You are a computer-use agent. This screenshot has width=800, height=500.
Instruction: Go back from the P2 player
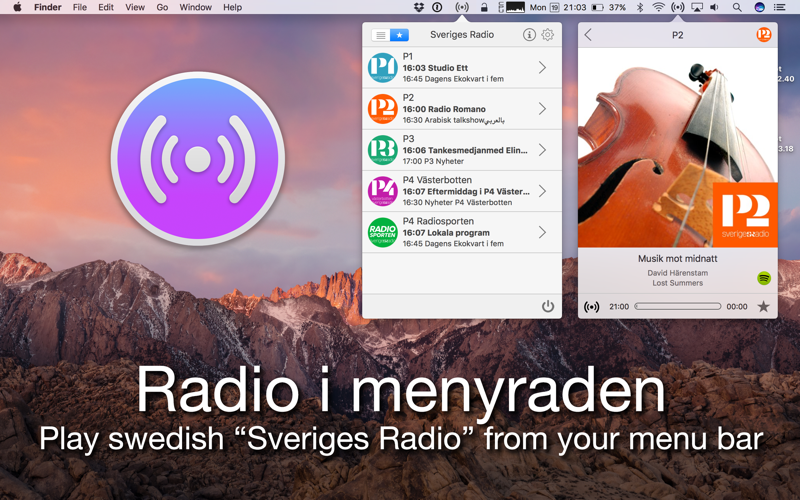pyautogui.click(x=588, y=35)
